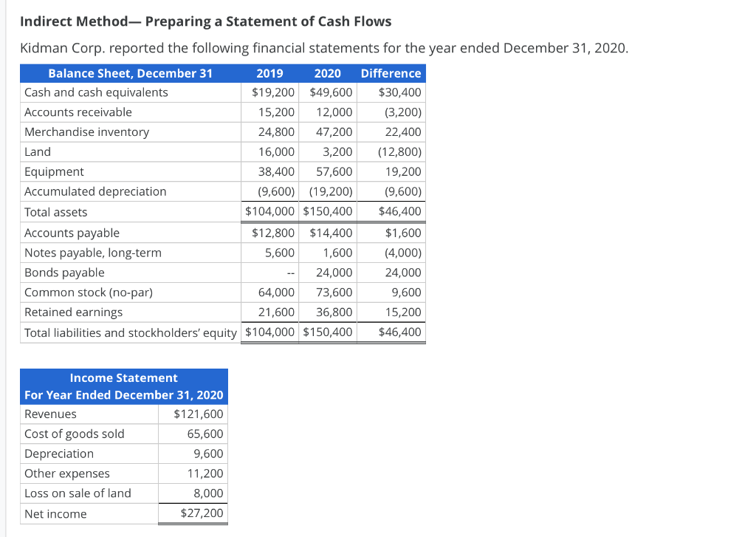Click the Cash and cash equivalents row

[x=96, y=92]
